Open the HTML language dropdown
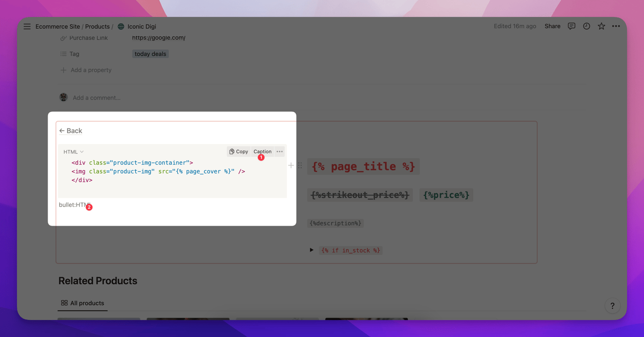Screen dimensions: 644x337 (74, 152)
